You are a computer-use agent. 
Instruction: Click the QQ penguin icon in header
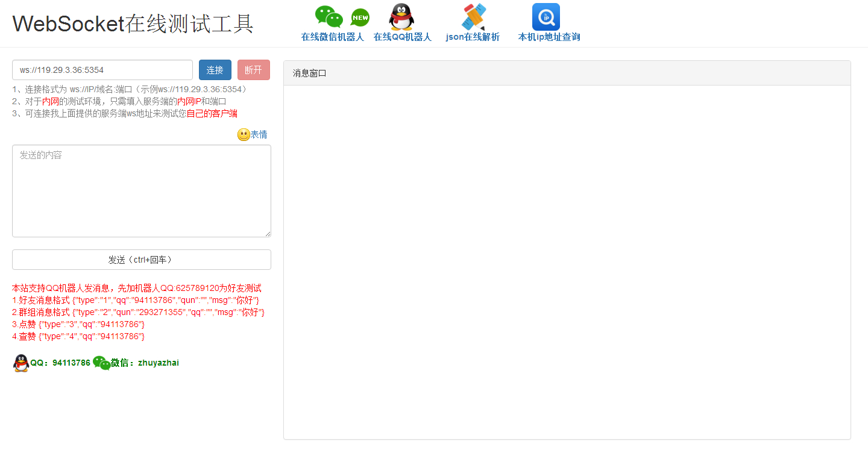pos(401,17)
